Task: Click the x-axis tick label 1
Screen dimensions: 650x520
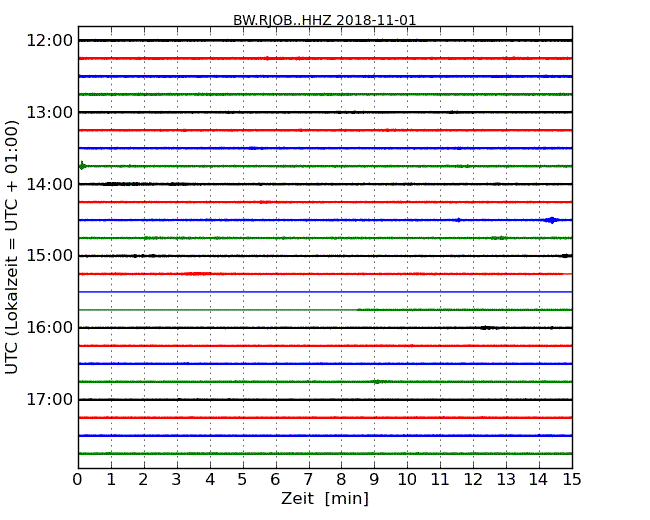Action: [111, 480]
